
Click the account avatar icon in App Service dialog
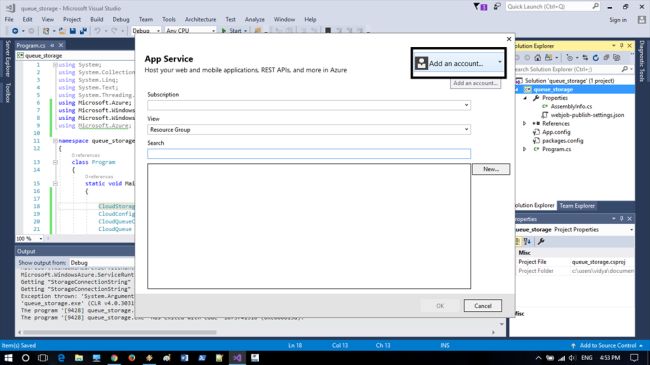point(421,63)
